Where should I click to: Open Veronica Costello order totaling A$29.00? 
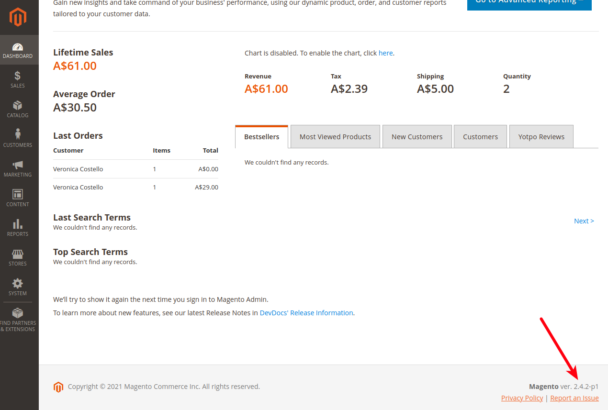tap(136, 187)
